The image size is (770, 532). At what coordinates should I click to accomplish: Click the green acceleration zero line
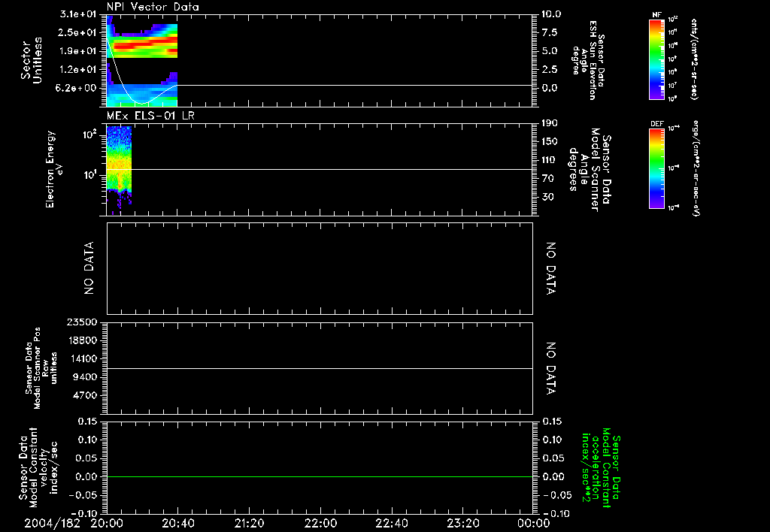tap(320, 476)
